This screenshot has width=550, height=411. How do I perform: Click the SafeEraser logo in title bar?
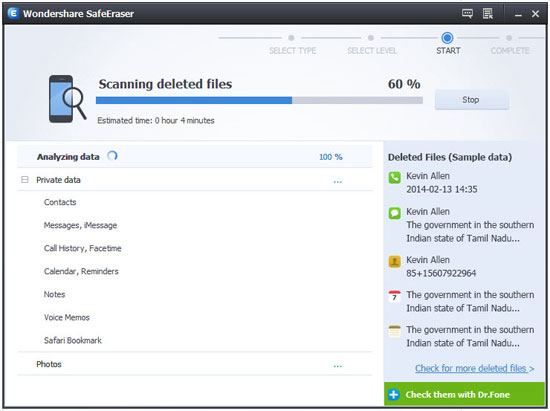[13, 14]
